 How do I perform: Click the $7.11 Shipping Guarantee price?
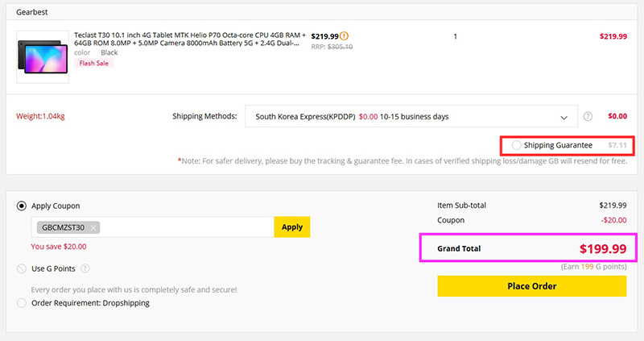point(617,145)
